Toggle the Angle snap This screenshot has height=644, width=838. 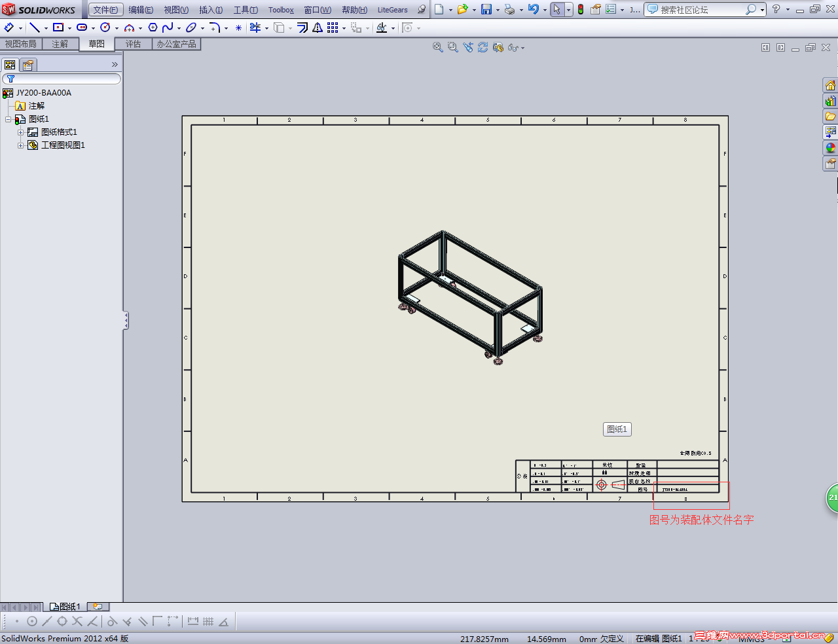click(x=224, y=622)
